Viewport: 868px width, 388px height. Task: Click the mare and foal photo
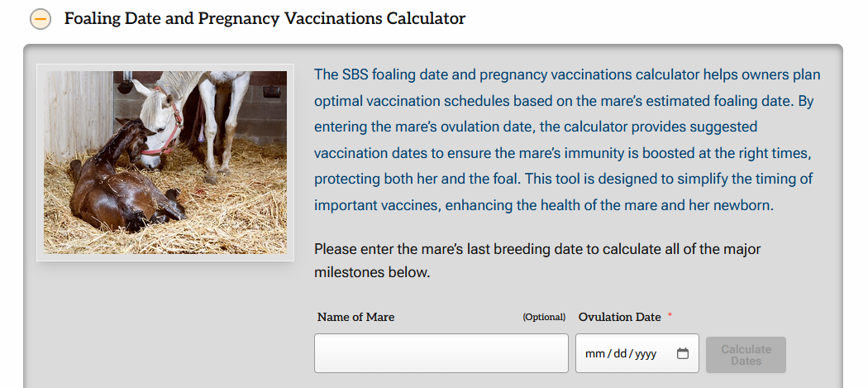[165, 162]
